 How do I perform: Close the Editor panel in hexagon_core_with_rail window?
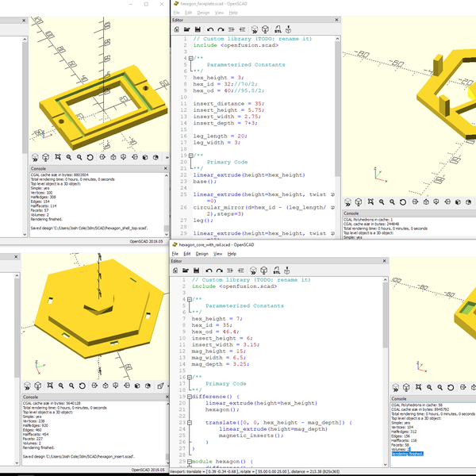(384, 261)
